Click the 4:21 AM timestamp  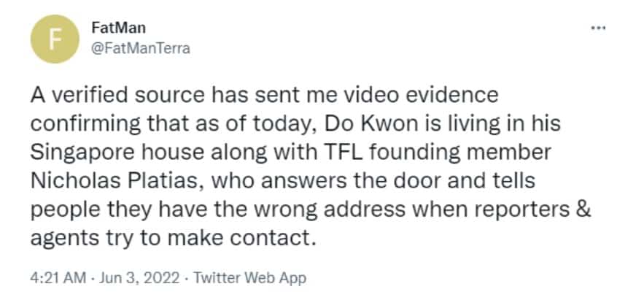coord(58,278)
